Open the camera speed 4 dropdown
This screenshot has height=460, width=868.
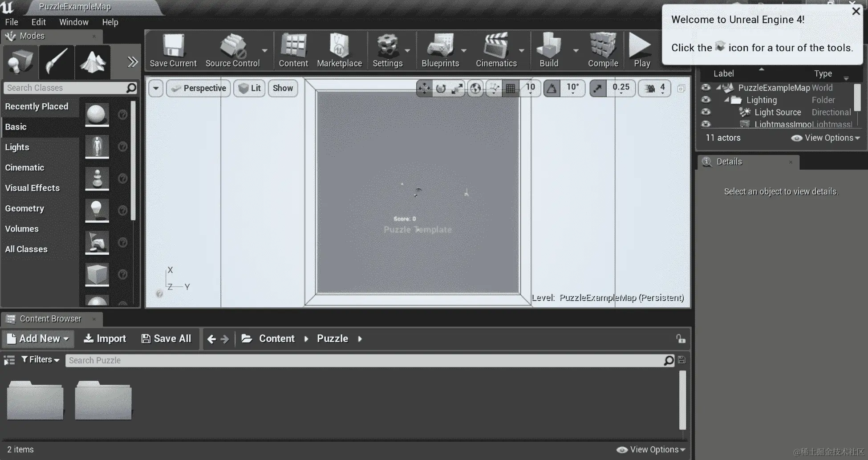655,88
